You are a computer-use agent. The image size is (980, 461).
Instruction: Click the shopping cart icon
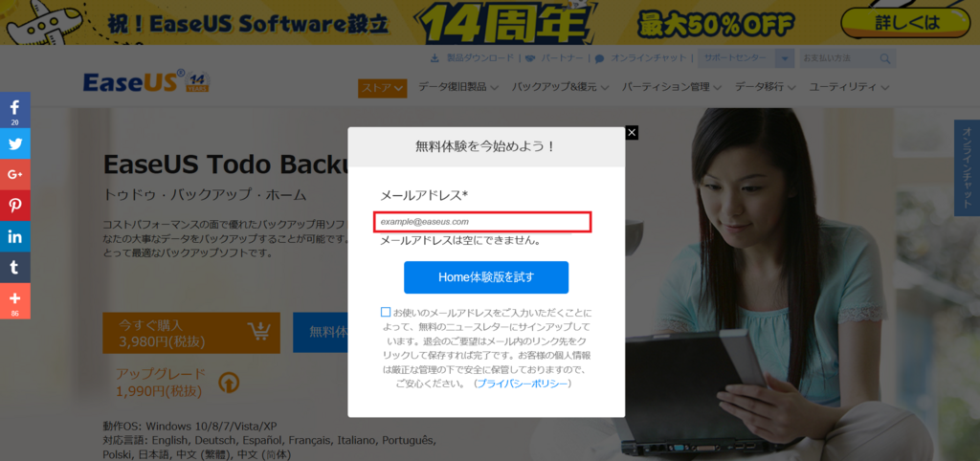(258, 333)
